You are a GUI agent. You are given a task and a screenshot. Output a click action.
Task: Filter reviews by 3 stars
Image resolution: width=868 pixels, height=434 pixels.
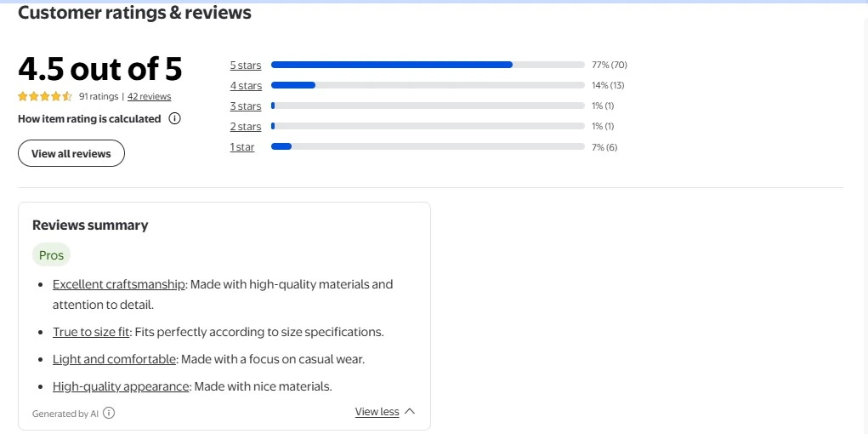point(246,106)
